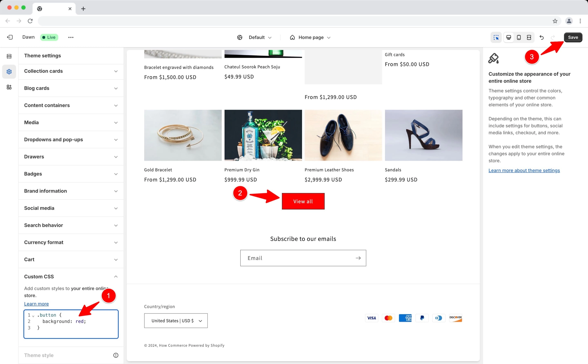
Task: Click the undo icon
Action: 541,37
